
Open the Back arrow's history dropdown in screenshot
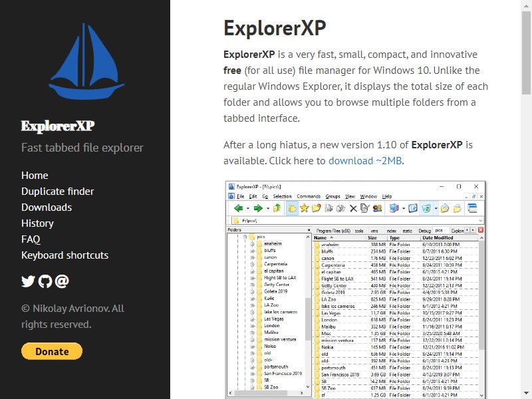coord(248,208)
